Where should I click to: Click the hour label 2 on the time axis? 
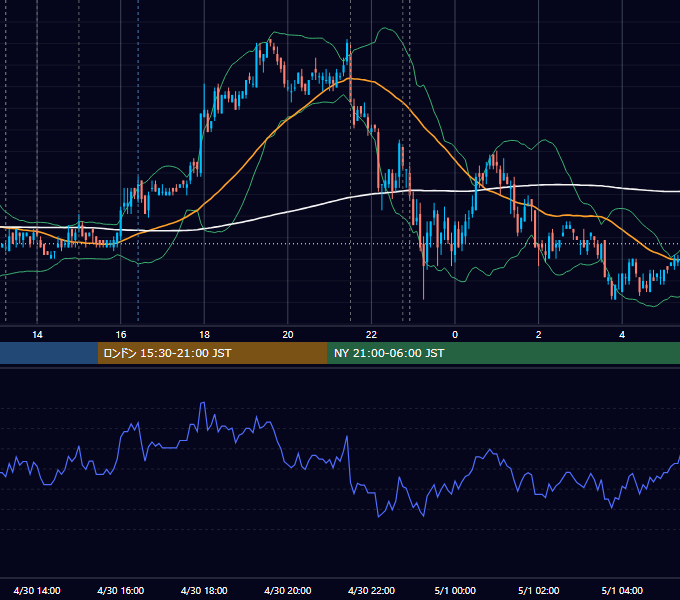[539, 335]
